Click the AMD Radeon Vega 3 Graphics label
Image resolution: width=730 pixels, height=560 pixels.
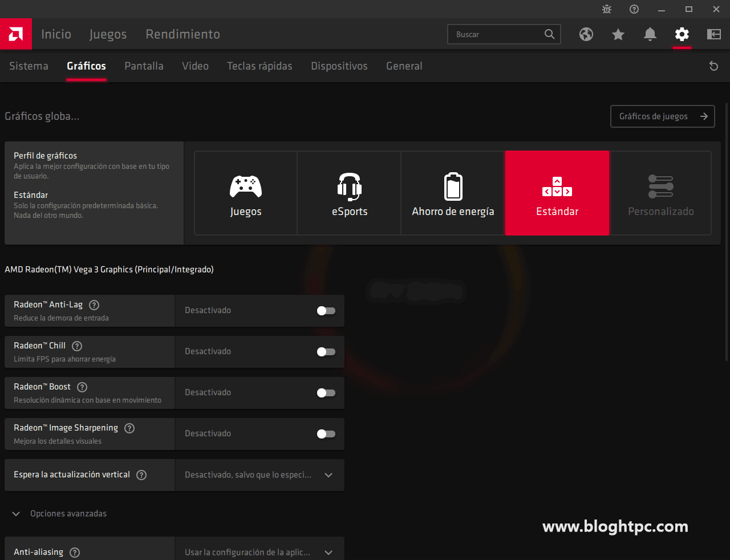coord(109,270)
